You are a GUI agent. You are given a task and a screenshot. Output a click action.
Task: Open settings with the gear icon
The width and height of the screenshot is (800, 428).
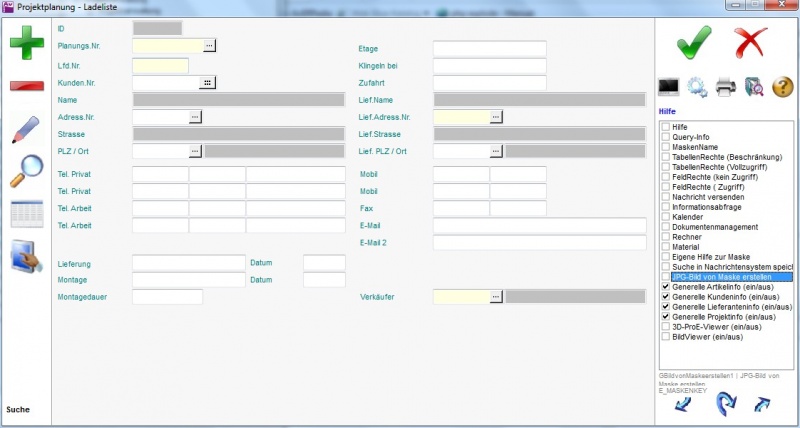tap(696, 88)
